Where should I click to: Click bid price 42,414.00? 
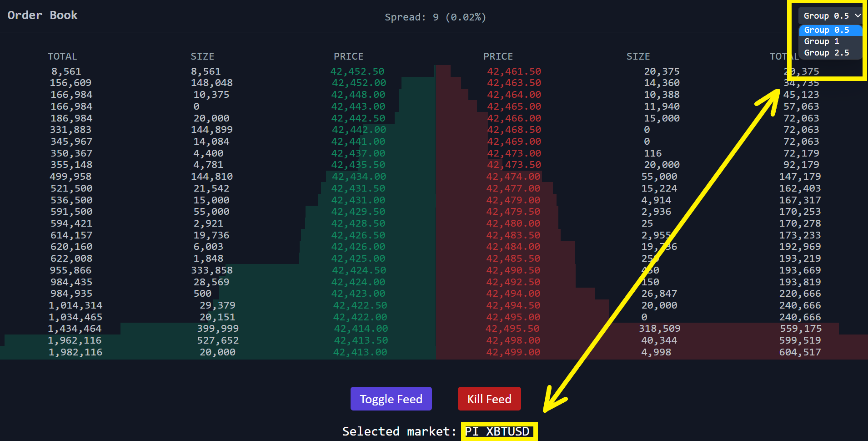pyautogui.click(x=361, y=329)
